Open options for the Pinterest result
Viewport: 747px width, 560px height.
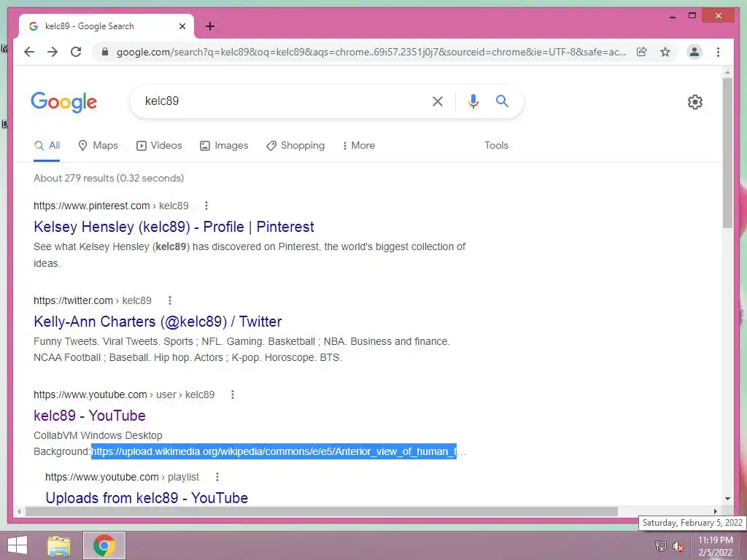(x=206, y=206)
